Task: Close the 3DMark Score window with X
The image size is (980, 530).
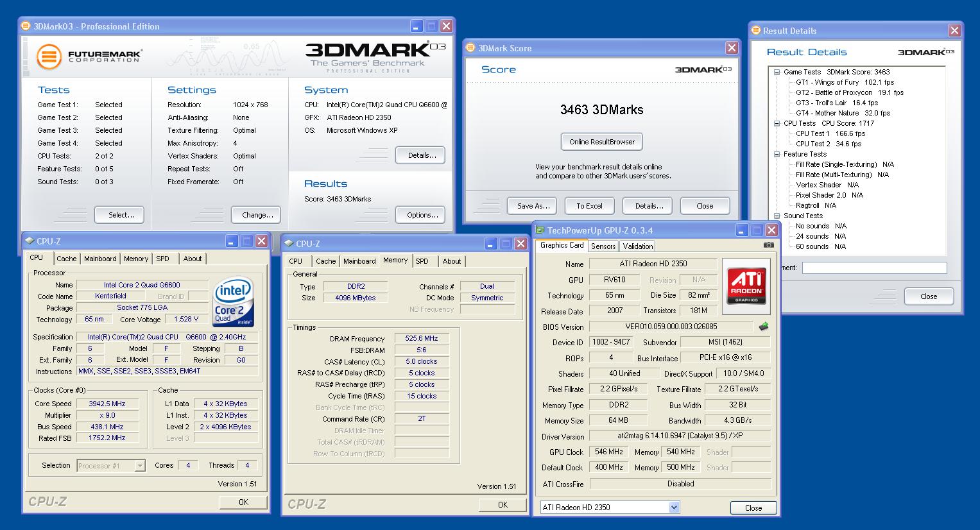Action: (x=732, y=48)
